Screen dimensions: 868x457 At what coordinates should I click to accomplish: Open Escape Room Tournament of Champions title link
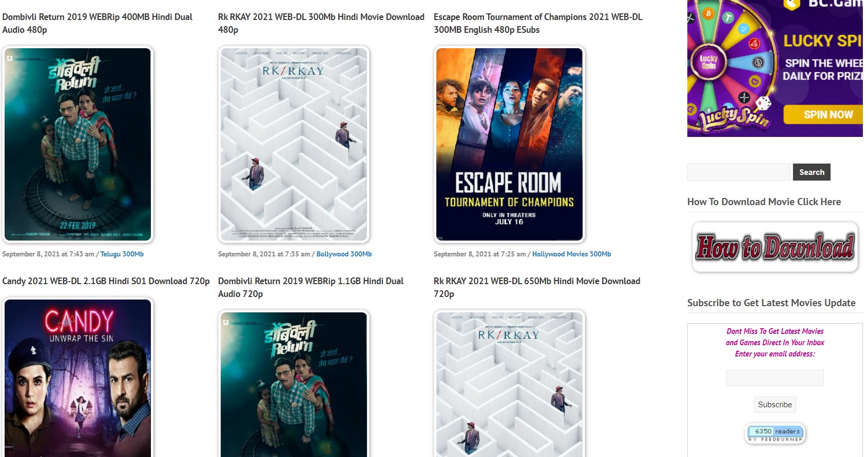(x=538, y=23)
